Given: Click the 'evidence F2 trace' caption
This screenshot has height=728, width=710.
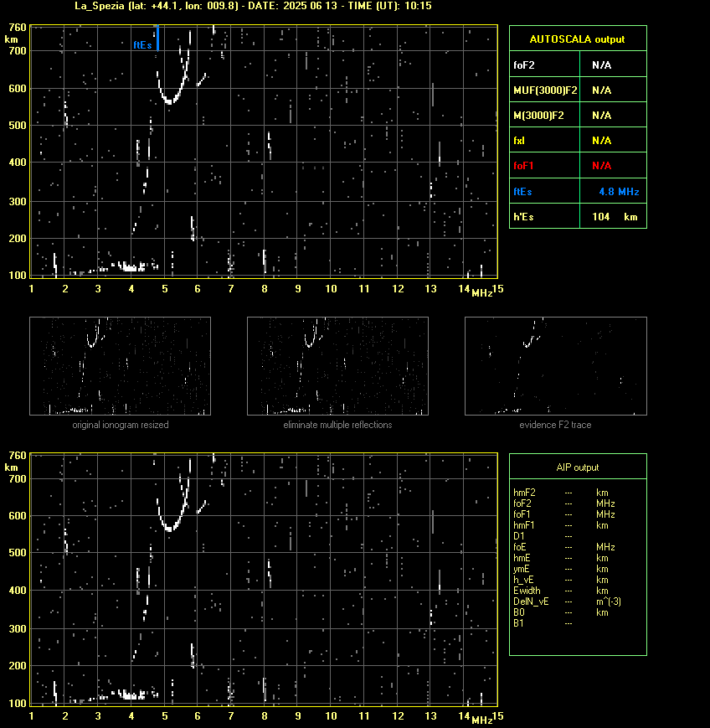Looking at the screenshot, I should pyautogui.click(x=555, y=425).
